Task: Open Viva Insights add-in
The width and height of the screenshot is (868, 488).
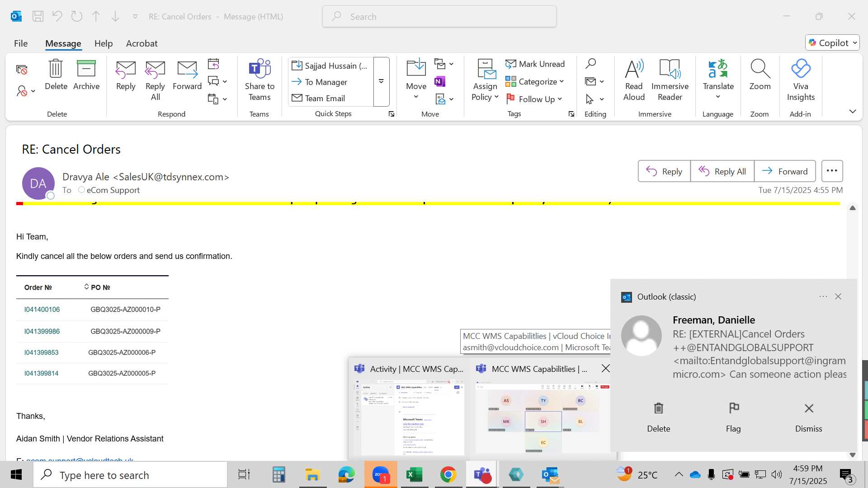Action: click(801, 80)
